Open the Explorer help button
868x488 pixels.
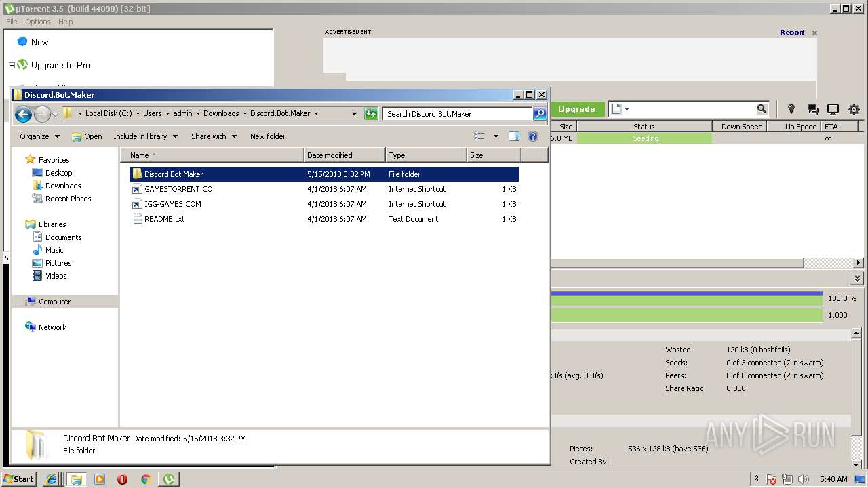pos(533,136)
